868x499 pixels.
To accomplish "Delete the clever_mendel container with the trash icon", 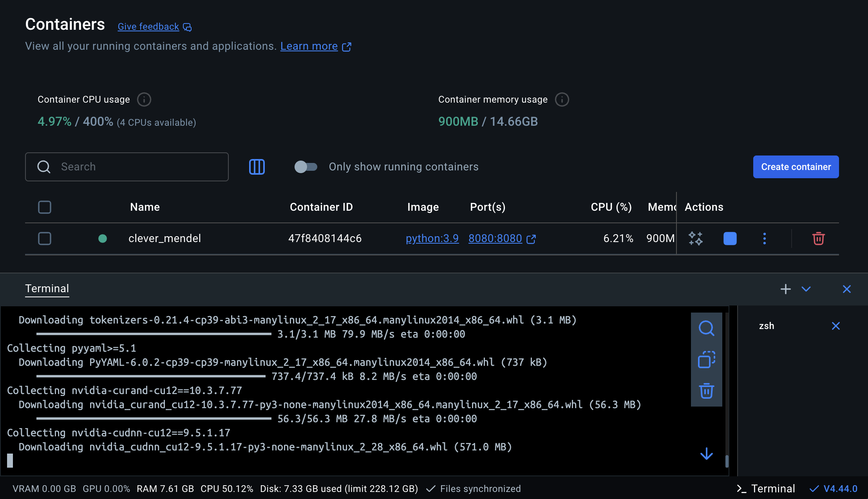I will tap(818, 239).
